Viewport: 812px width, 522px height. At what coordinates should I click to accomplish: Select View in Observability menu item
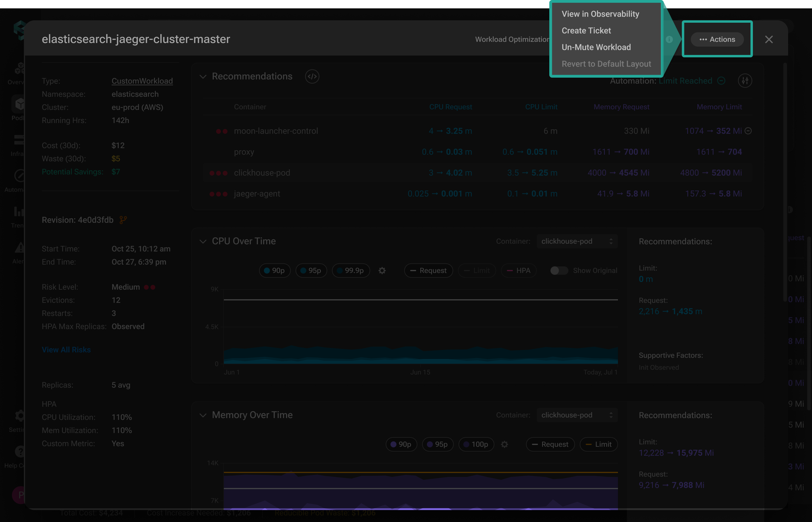pyautogui.click(x=600, y=14)
